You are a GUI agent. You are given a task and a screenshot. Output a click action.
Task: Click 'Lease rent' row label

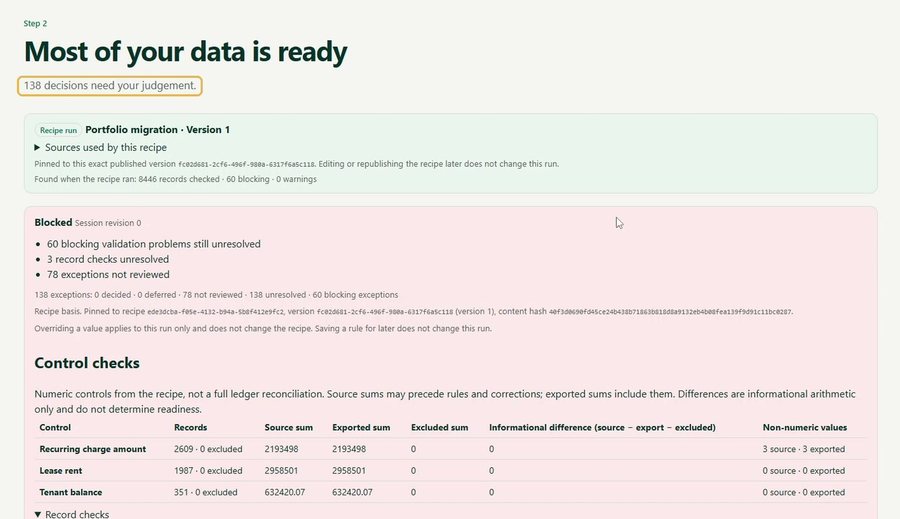click(x=61, y=471)
